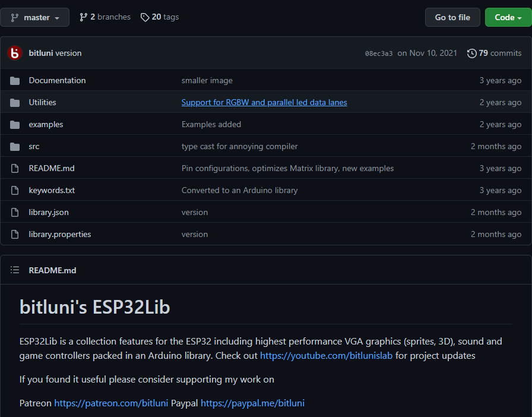532x417 pixels.
Task: Open the Documentation folder
Action: coord(58,80)
